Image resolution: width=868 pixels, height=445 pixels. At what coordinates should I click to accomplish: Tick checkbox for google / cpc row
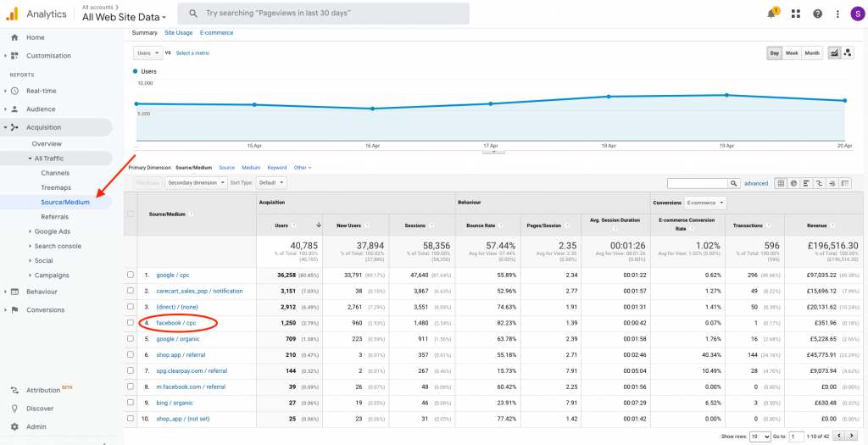(130, 275)
